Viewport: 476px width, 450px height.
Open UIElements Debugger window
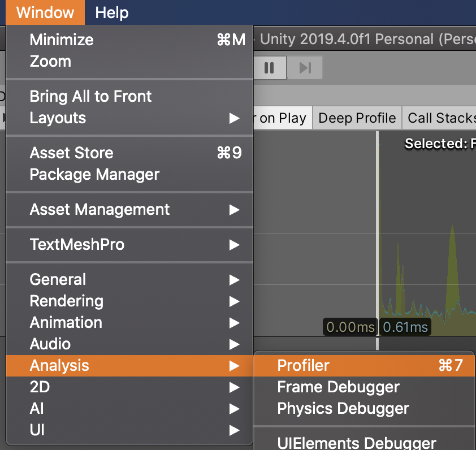coord(364,443)
